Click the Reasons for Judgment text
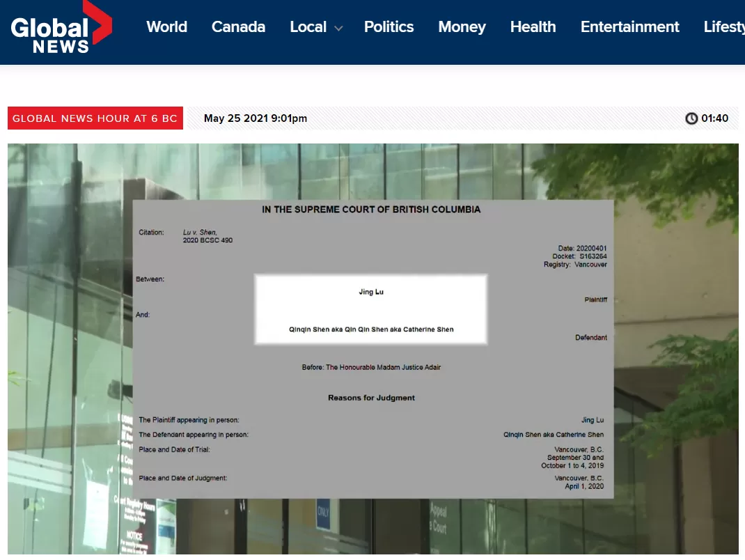745x560 pixels. pyautogui.click(x=371, y=398)
